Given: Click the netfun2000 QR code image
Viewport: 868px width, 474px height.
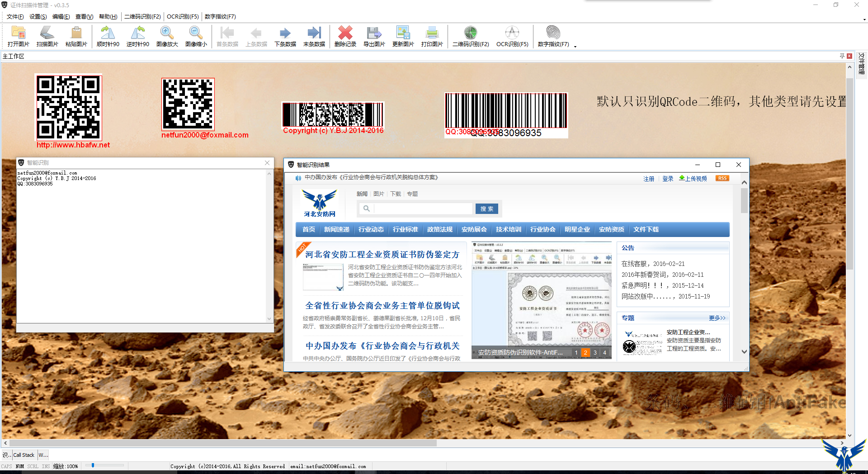Looking at the screenshot, I should [x=188, y=104].
